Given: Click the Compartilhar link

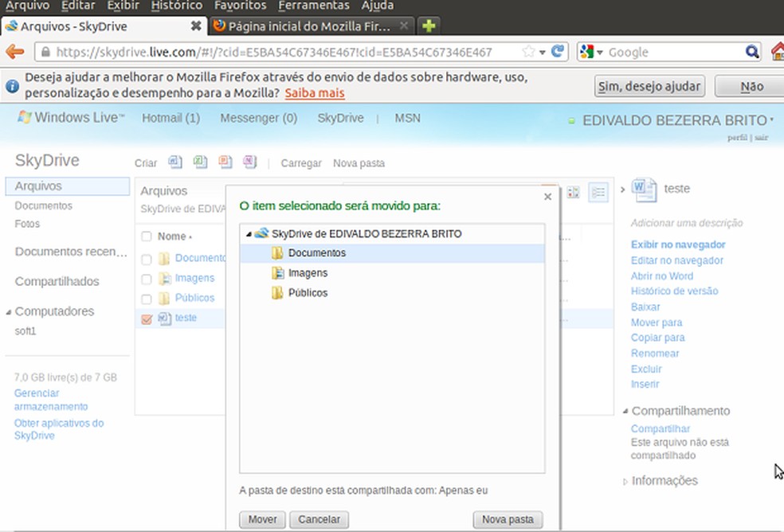Looking at the screenshot, I should pos(660,428).
